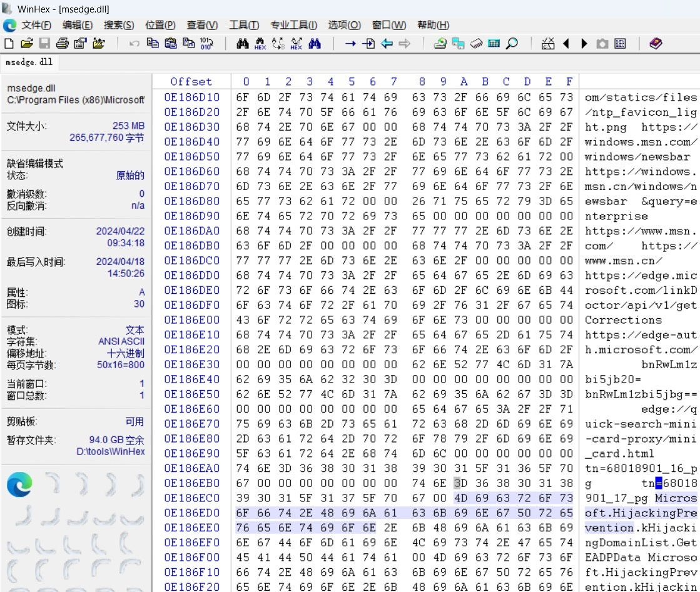This screenshot has height=592, width=700.
Task: Click ASCII text 'windows.msn.com/'
Action: click(x=641, y=142)
